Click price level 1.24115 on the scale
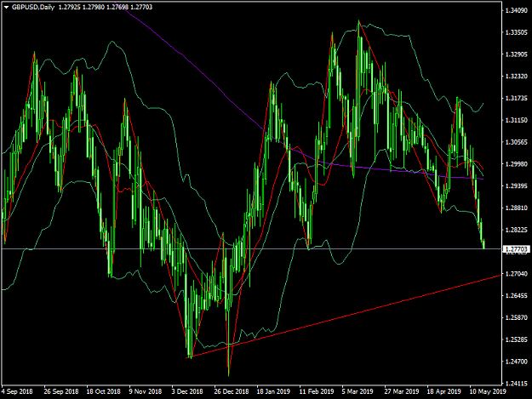Screen dimensions: 532x399 (517, 384)
